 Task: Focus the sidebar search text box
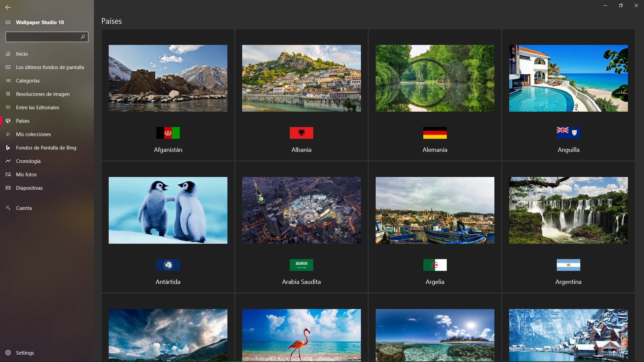42,37
